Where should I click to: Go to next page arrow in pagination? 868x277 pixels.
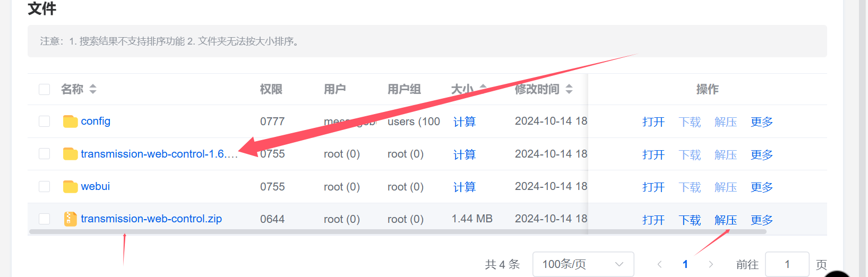click(x=711, y=264)
